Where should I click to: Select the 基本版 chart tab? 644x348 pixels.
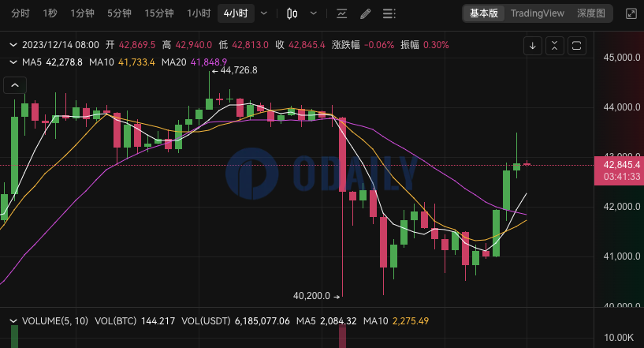(x=485, y=13)
